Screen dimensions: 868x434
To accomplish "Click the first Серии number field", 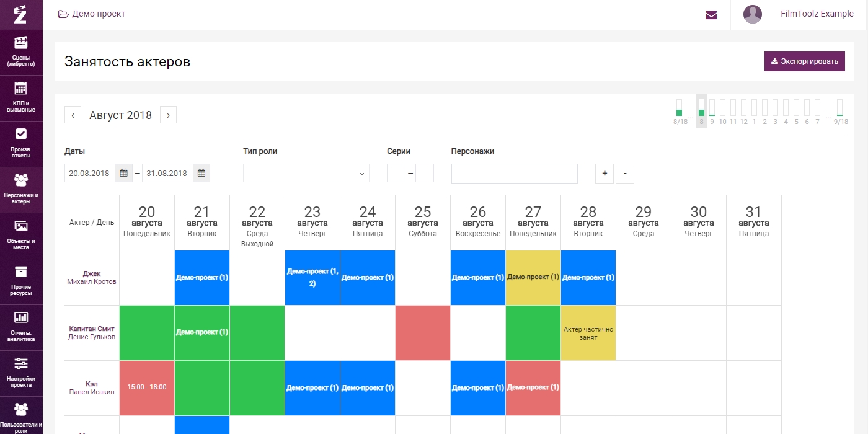I will pyautogui.click(x=396, y=173).
